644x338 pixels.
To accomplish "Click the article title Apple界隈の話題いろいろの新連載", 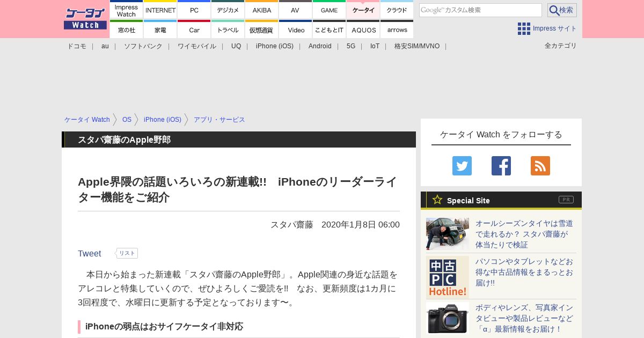I will [x=237, y=189].
